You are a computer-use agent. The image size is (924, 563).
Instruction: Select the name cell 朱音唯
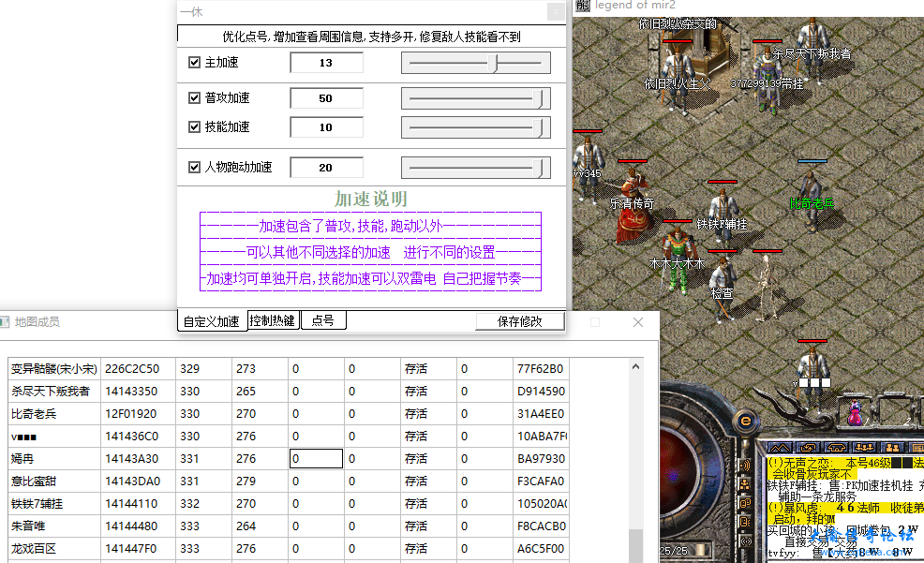pos(54,526)
